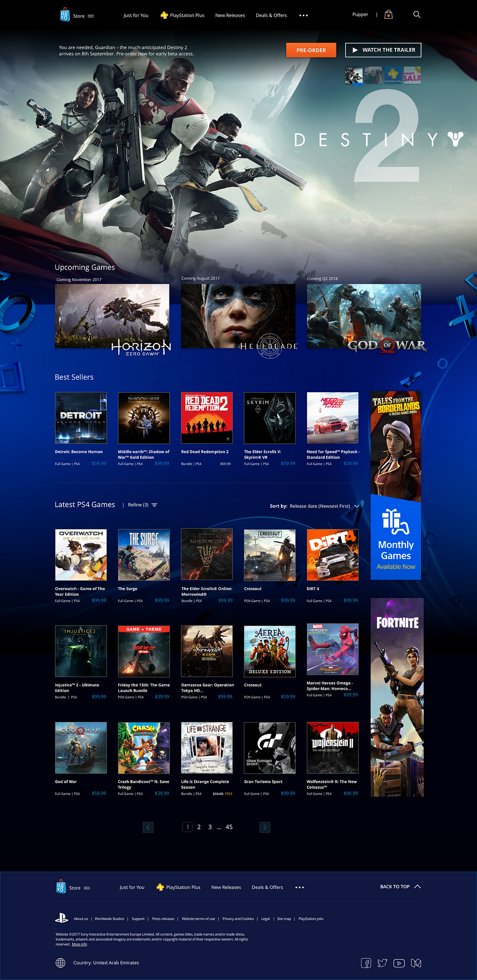Open God of War upcoming game banner
The image size is (477, 980).
click(364, 316)
